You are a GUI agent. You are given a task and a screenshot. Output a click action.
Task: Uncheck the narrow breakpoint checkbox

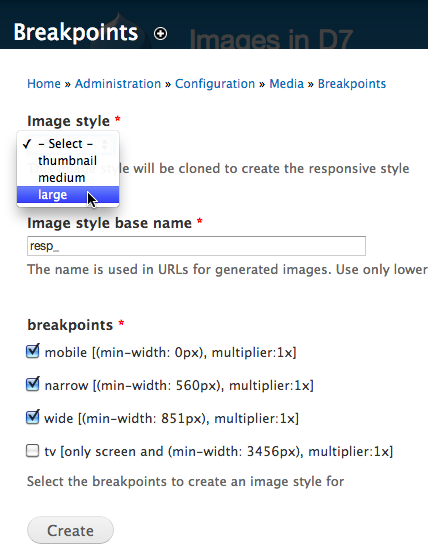pos(33,384)
